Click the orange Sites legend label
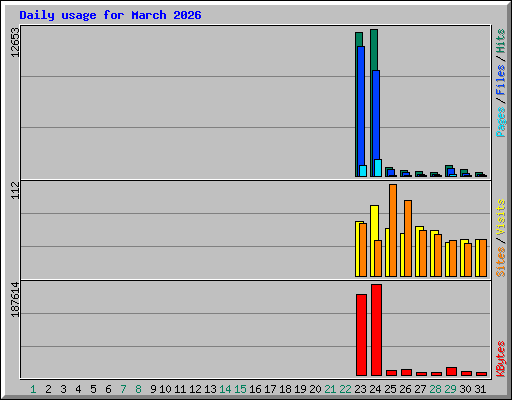Image resolution: width=512 pixels, height=400 pixels. (x=501, y=262)
